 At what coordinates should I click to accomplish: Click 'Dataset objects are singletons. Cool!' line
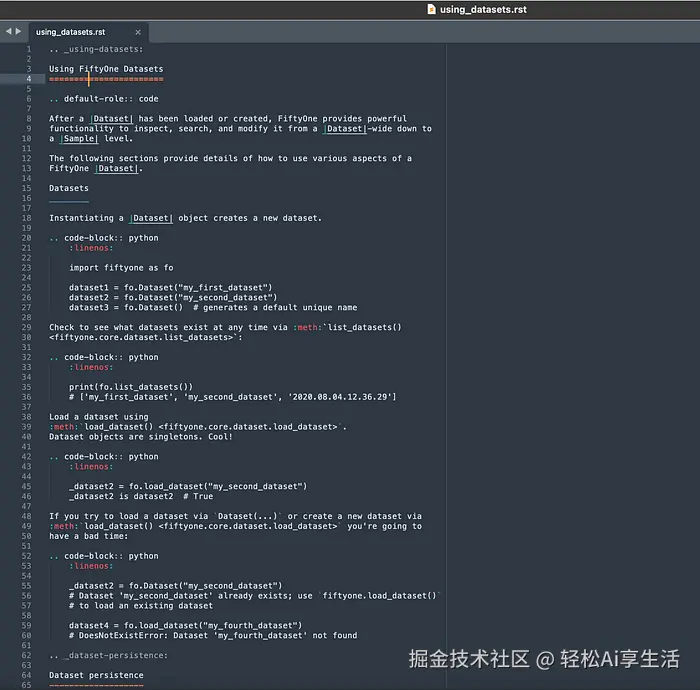point(141,436)
